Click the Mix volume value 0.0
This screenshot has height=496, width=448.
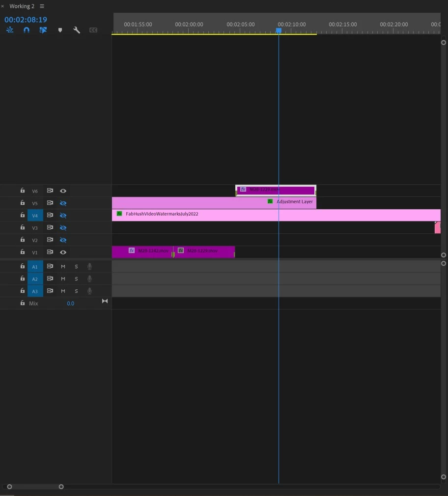click(x=71, y=303)
